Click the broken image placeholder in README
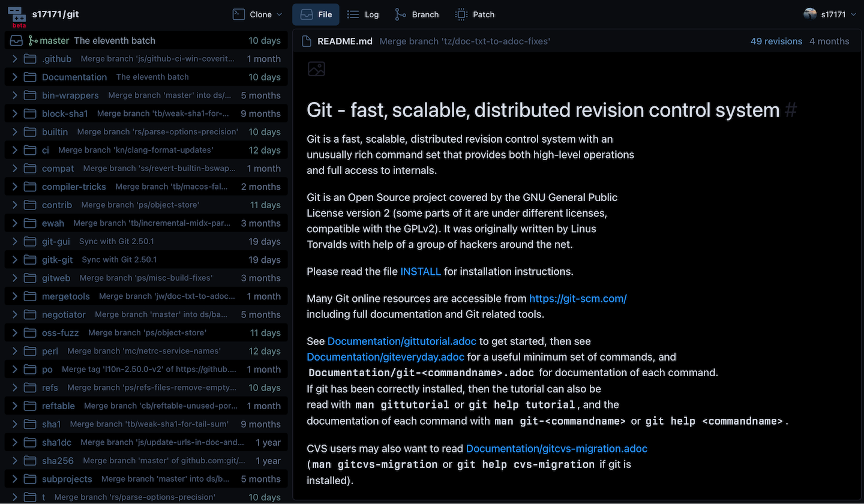The width and height of the screenshot is (864, 504). point(316,68)
